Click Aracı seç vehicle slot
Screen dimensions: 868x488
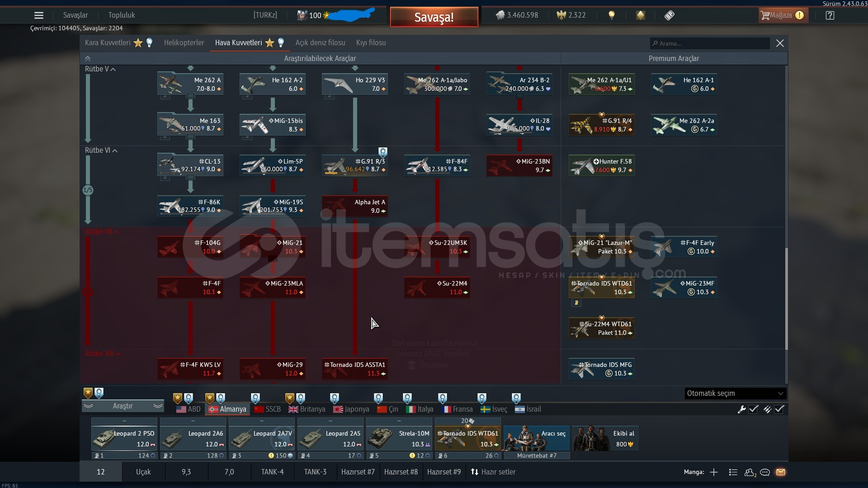tap(537, 438)
